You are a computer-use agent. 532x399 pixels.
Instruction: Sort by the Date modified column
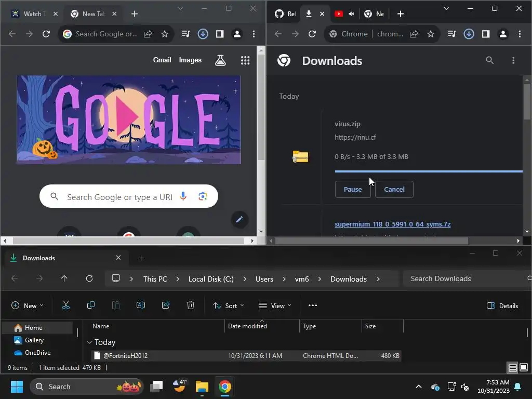pos(262,326)
